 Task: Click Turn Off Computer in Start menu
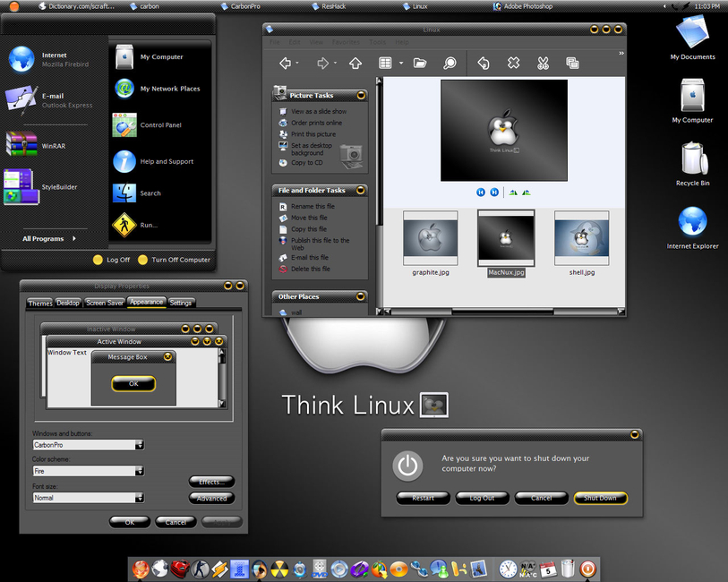point(175,260)
